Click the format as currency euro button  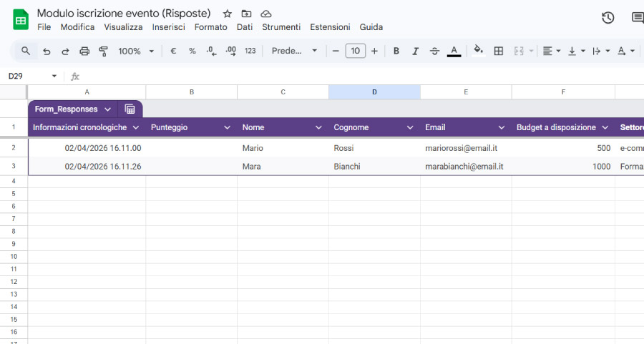point(172,51)
